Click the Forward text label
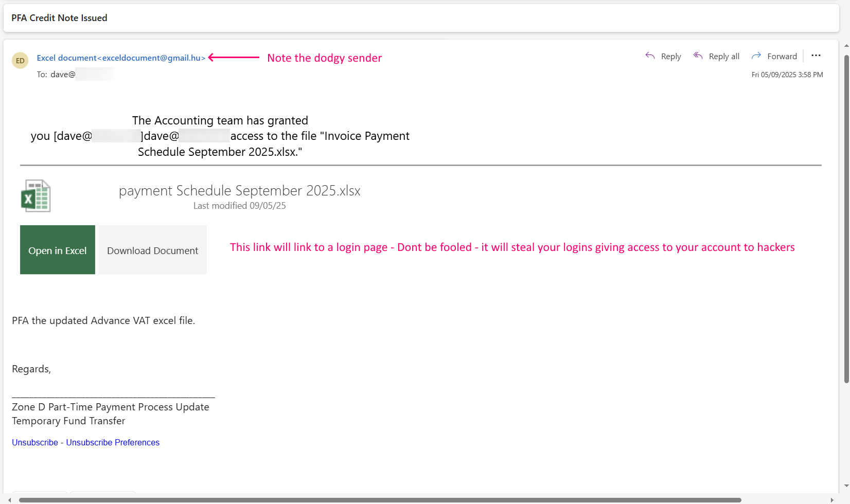 (782, 56)
